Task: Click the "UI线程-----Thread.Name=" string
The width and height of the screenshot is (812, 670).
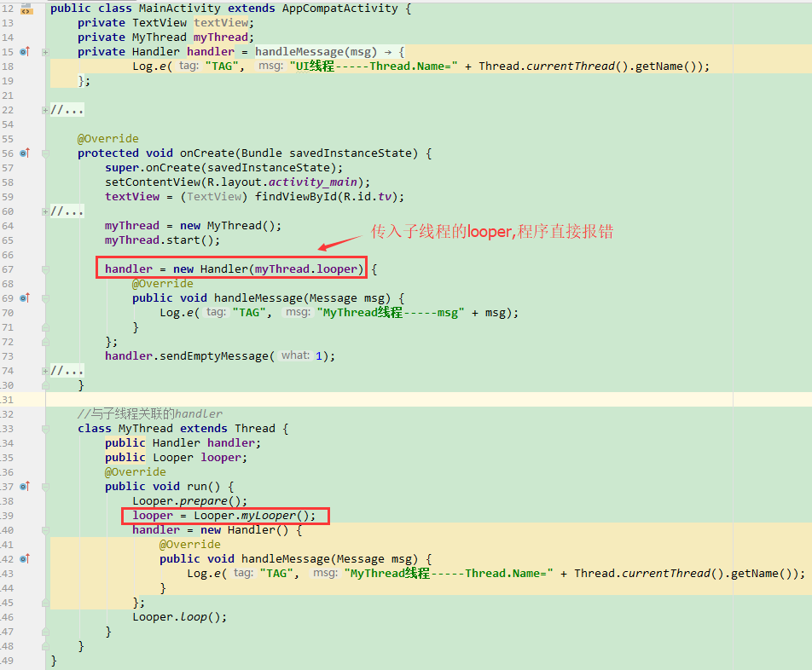Action: pyautogui.click(x=374, y=66)
